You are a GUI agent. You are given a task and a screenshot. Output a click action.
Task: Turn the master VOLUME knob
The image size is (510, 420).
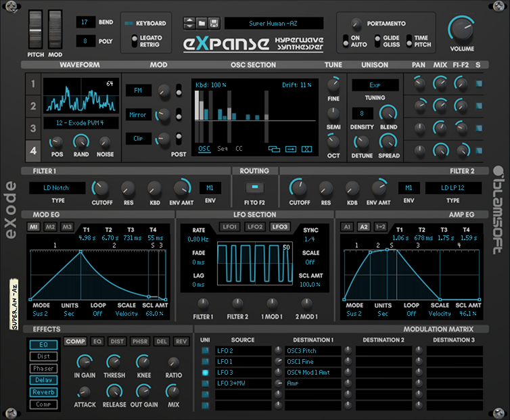[462, 30]
